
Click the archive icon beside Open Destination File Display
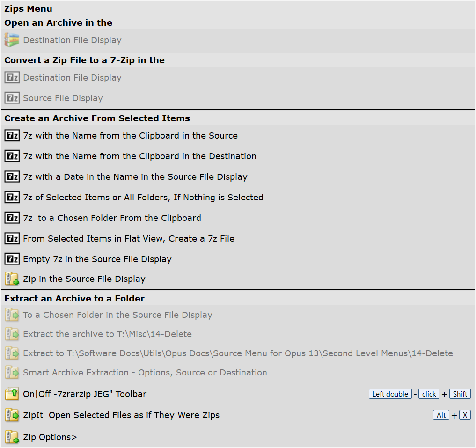point(12,40)
